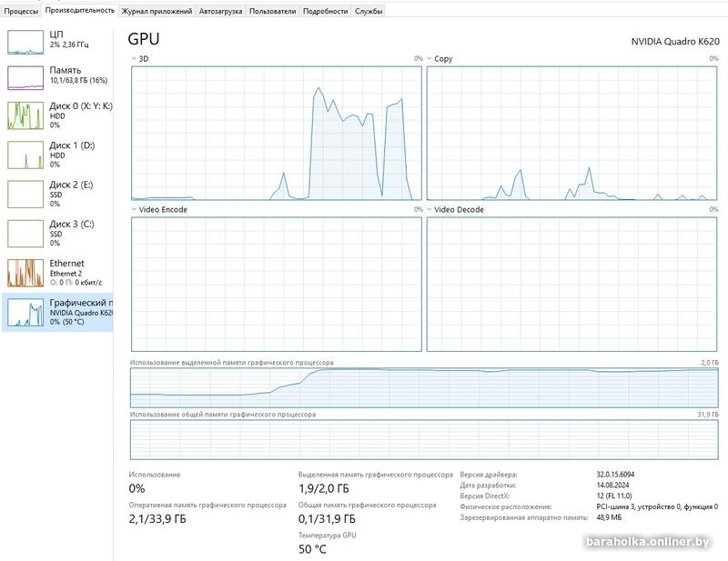Image resolution: width=728 pixels, height=561 pixels.
Task: Go to the Службы tab
Action: click(369, 11)
